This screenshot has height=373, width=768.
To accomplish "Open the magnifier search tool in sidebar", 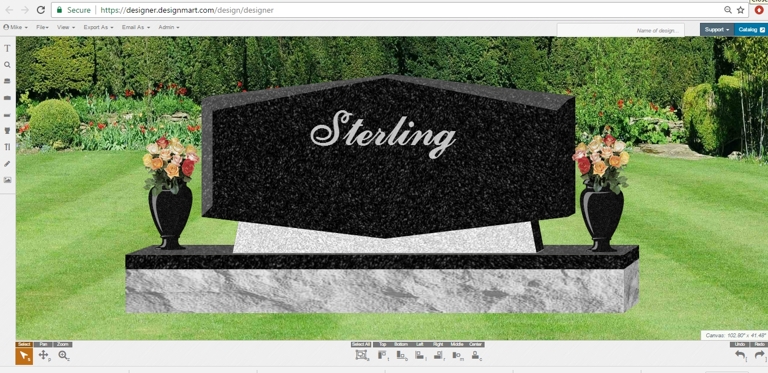I will click(x=7, y=65).
